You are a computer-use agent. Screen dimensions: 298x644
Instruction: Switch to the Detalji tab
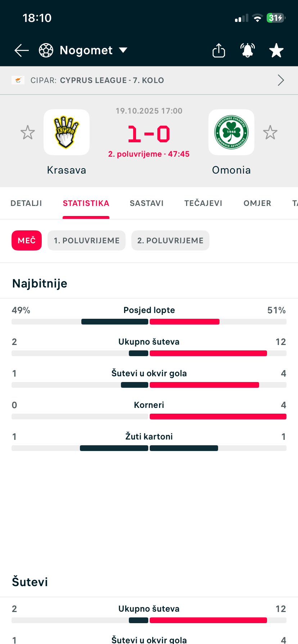pyautogui.click(x=26, y=203)
